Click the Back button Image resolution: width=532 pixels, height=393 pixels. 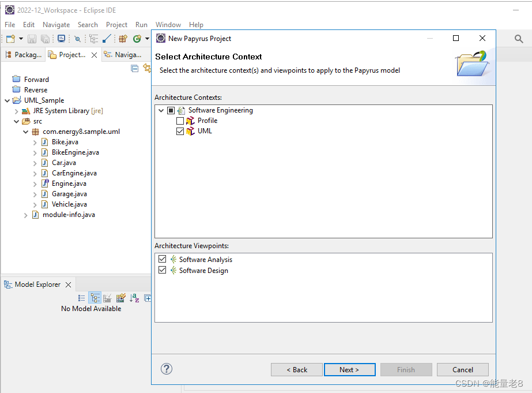click(x=297, y=369)
